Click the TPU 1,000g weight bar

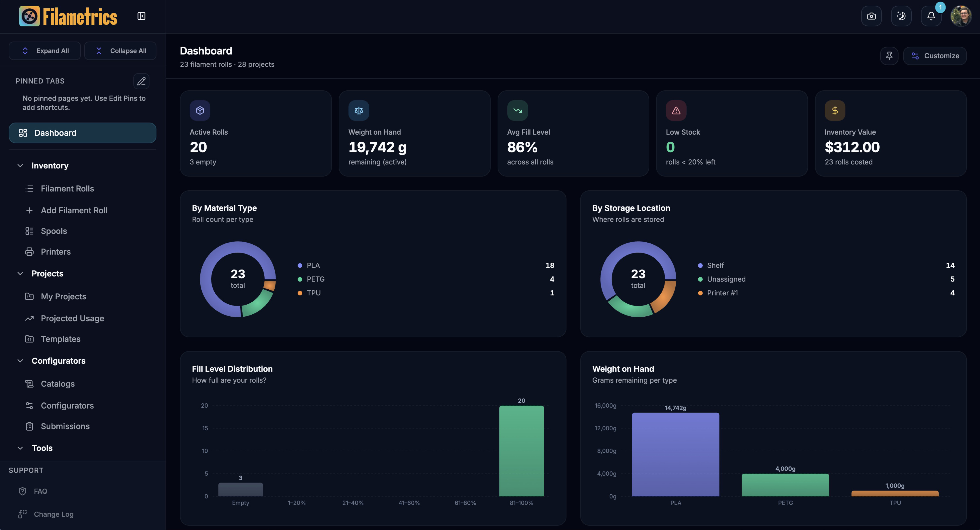pyautogui.click(x=895, y=493)
